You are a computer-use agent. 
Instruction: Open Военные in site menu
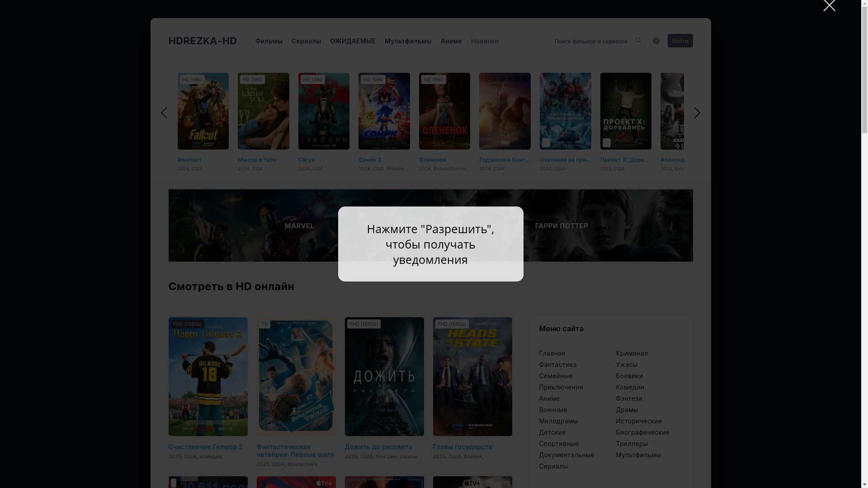(553, 410)
